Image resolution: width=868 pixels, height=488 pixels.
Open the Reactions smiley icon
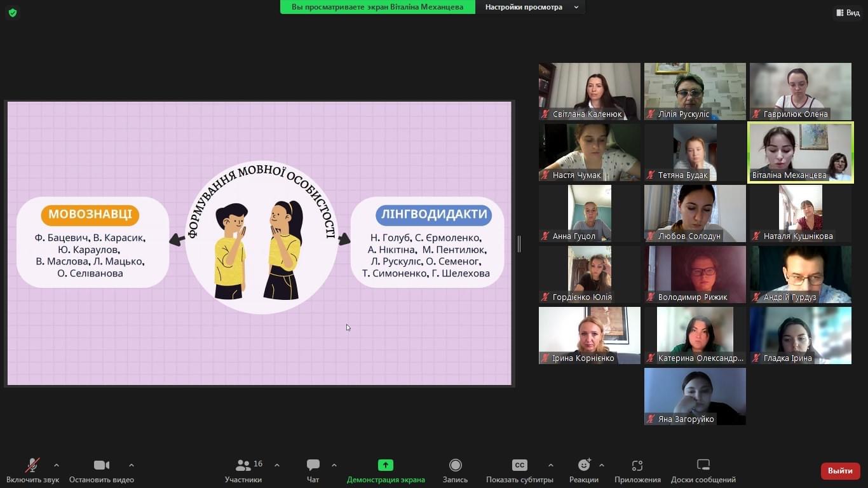pos(583,466)
